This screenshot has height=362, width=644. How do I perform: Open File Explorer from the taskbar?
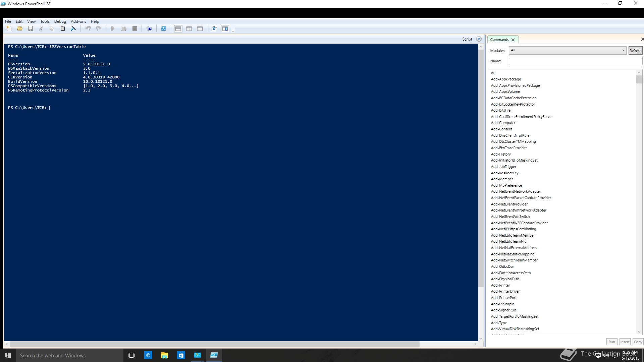[x=164, y=355]
